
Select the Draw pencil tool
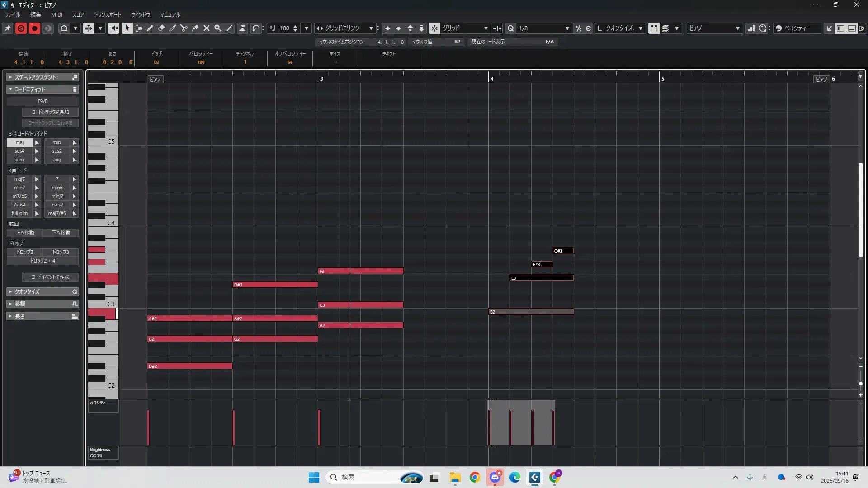(150, 28)
